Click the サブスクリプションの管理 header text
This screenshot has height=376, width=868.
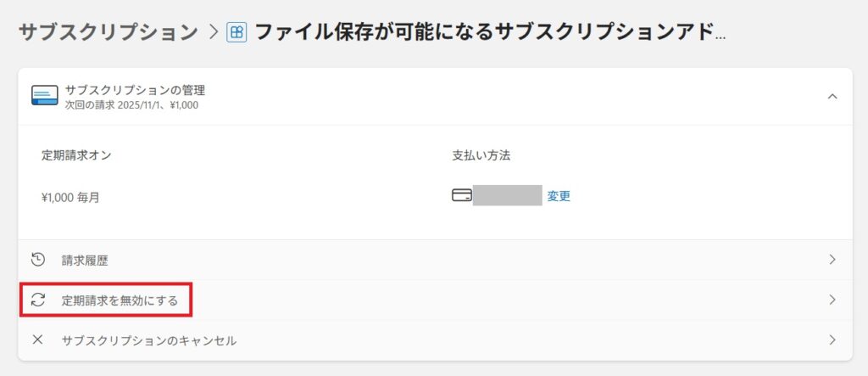[x=135, y=89]
